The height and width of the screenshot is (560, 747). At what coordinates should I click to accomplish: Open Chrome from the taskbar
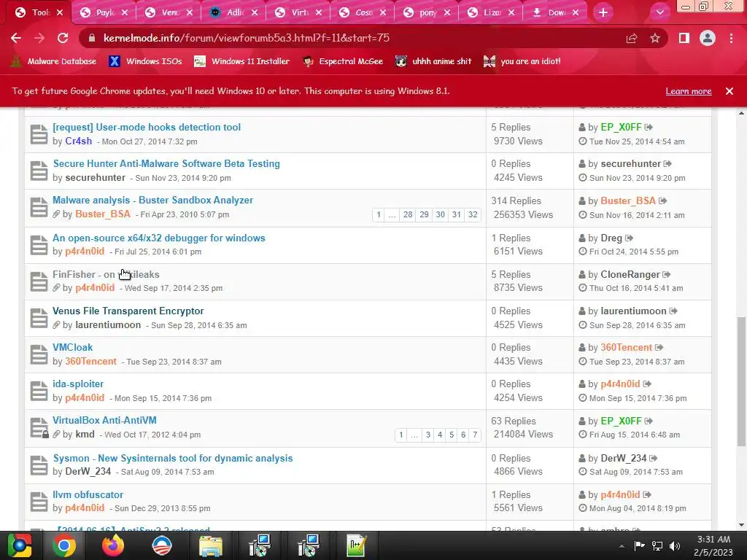(64, 545)
